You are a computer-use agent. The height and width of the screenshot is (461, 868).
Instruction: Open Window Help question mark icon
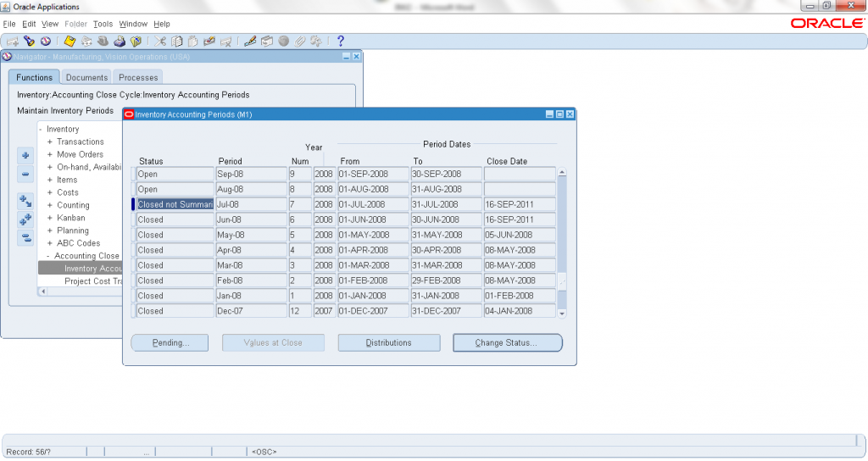341,41
